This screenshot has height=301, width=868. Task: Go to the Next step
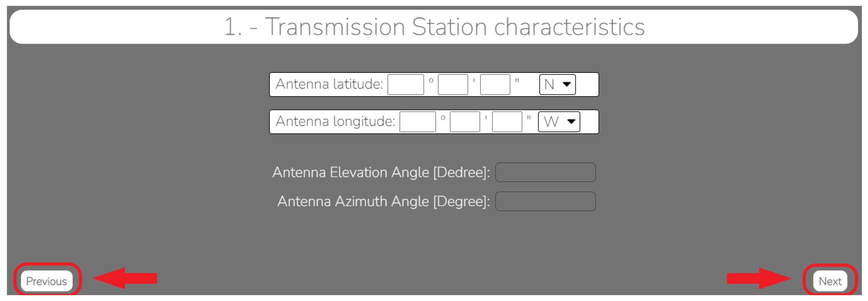click(830, 281)
